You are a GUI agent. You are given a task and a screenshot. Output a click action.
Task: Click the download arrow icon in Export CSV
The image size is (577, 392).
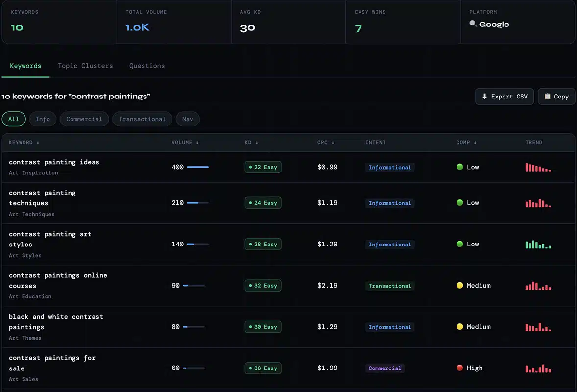(x=484, y=96)
